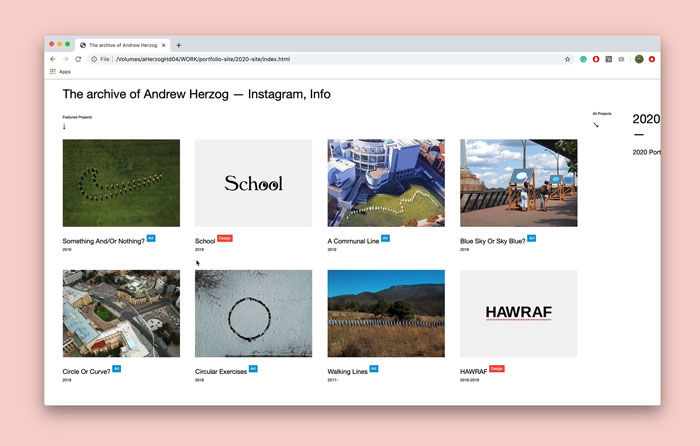Click the red Opera-style extension icon
The width and height of the screenshot is (700, 446).
(596, 59)
